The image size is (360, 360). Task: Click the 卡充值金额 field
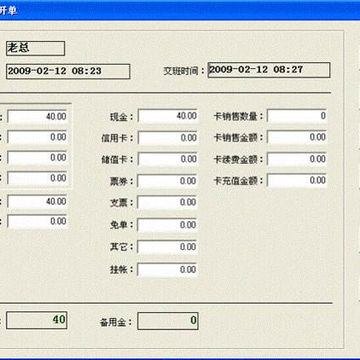coord(297,181)
